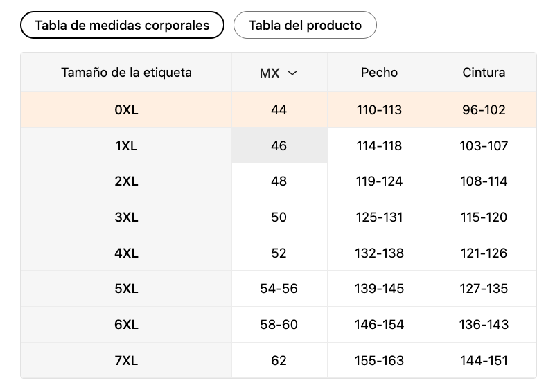Click the waist measurement 144-151 cell

484,361
